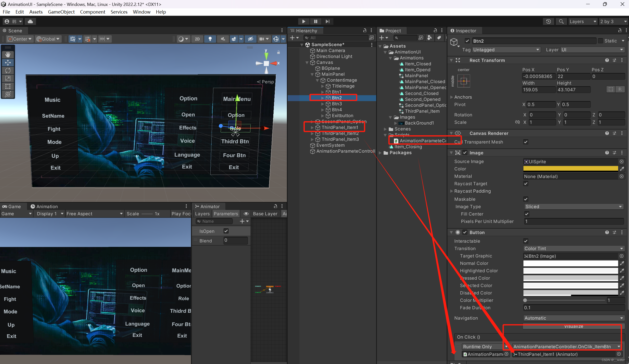Toggle the Static checkbox
Viewport: 629px width, 364px height.
[600, 41]
